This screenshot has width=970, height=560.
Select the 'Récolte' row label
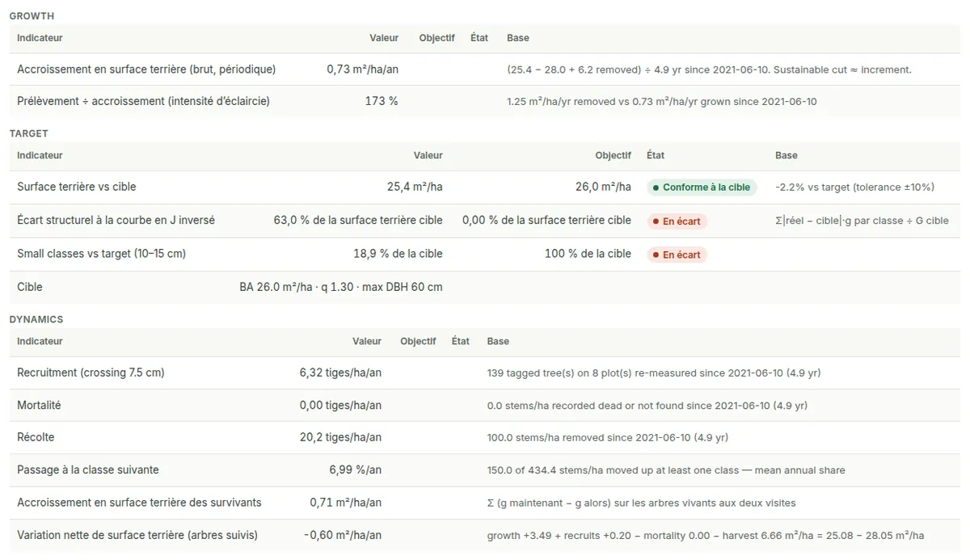[x=36, y=437]
